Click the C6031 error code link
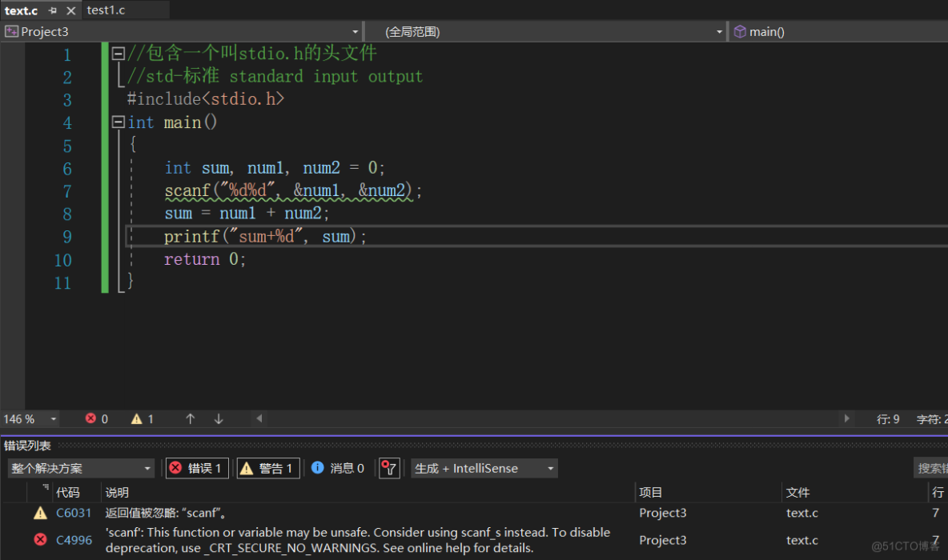This screenshot has height=560, width=948. [x=74, y=513]
